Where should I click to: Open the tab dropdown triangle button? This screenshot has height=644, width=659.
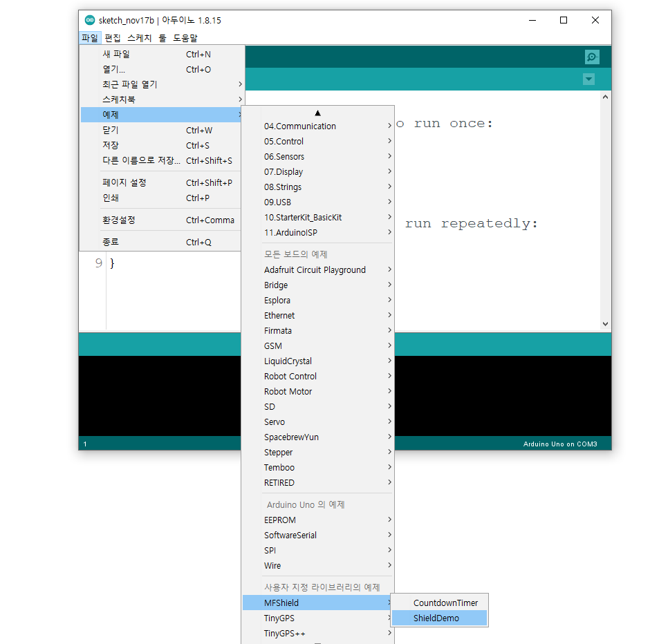pyautogui.click(x=588, y=79)
